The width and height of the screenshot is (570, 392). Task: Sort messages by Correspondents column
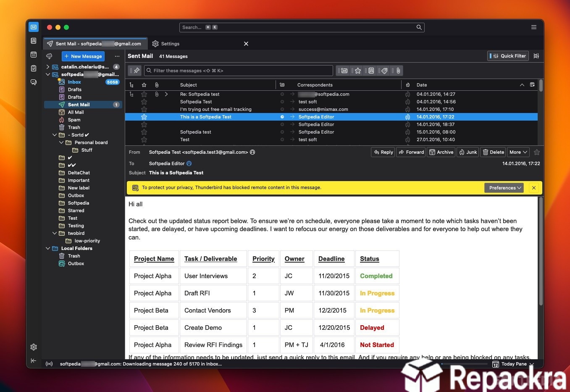pyautogui.click(x=315, y=85)
